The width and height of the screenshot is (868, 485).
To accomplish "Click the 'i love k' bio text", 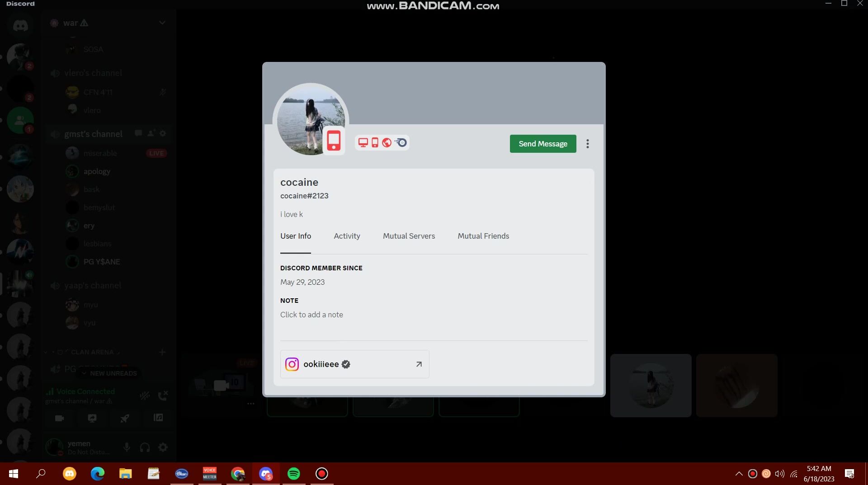I will [x=292, y=214].
